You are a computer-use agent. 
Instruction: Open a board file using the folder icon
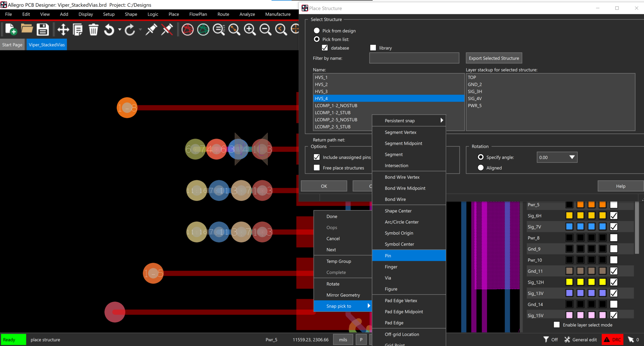(x=27, y=29)
